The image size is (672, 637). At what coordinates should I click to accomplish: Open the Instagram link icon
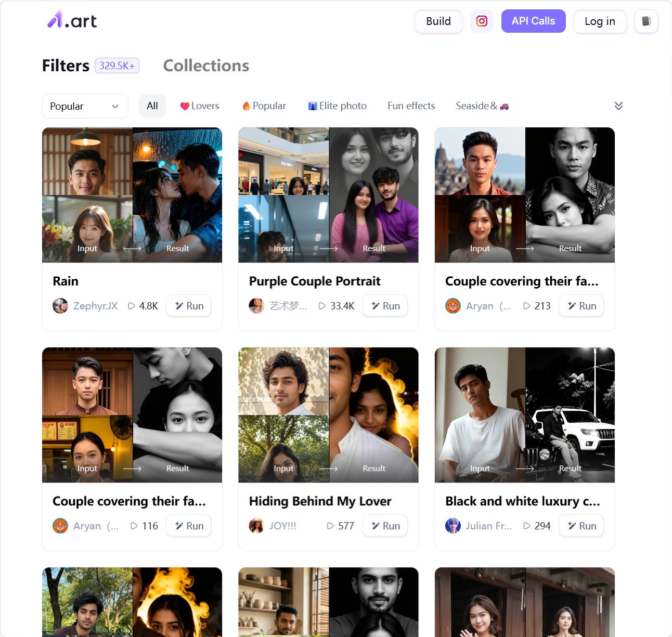click(482, 21)
